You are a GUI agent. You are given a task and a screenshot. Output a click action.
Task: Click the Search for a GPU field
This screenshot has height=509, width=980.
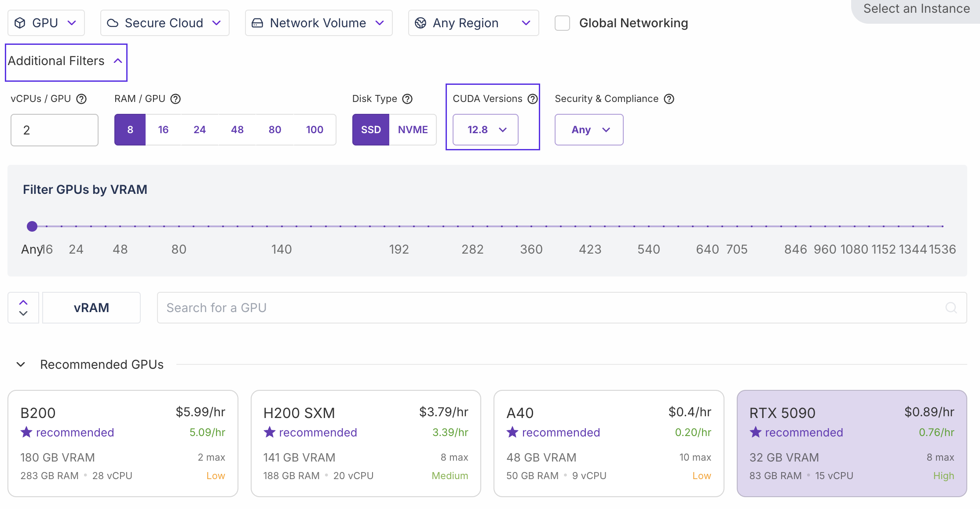pyautogui.click(x=550, y=308)
